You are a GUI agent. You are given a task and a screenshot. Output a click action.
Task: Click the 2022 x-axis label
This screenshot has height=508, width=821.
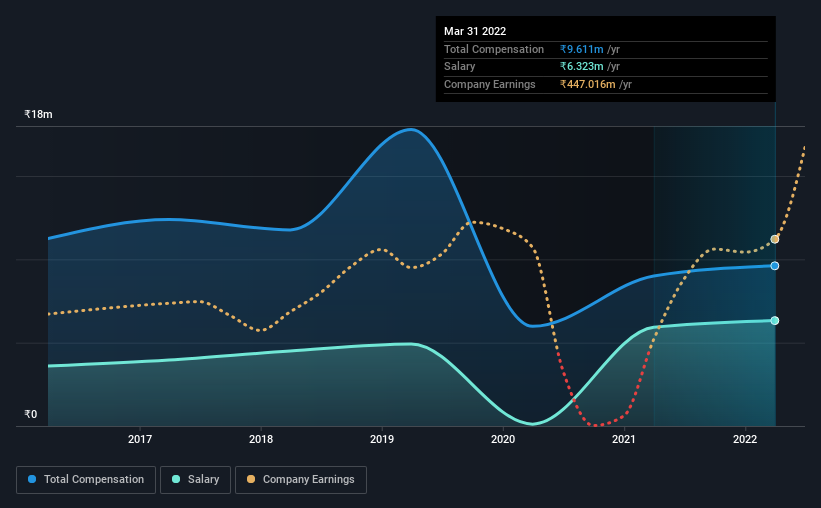(745, 439)
